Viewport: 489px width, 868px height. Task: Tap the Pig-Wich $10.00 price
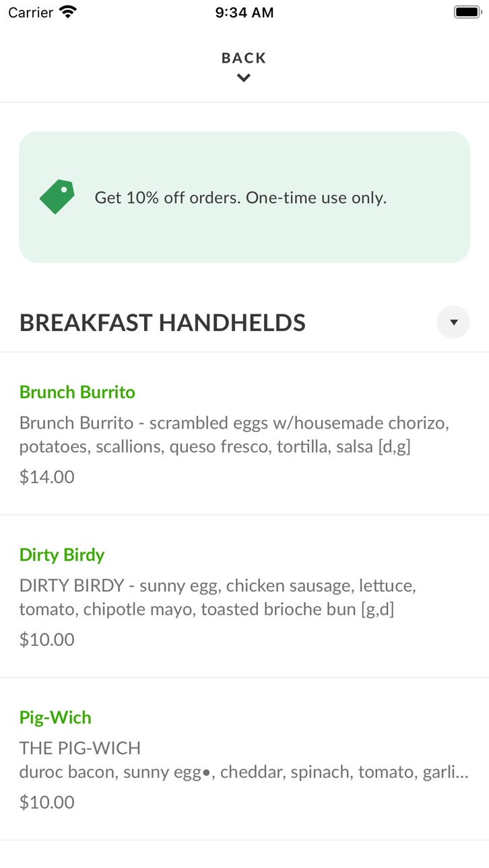47,803
